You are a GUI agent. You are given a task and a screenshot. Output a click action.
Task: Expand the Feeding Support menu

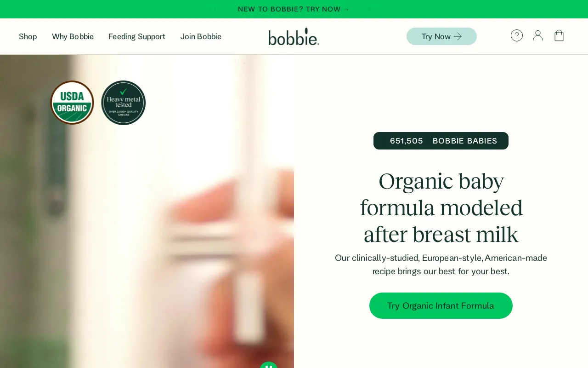coord(137,36)
